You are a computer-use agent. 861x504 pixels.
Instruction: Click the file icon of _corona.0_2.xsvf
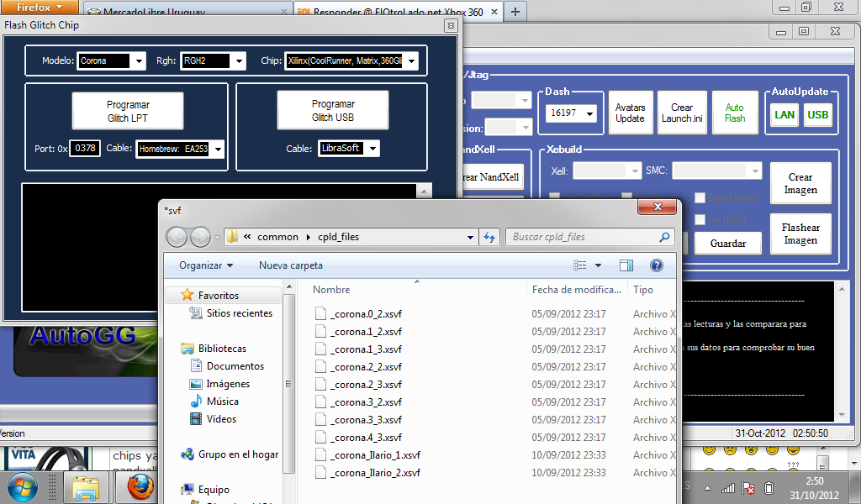(320, 313)
